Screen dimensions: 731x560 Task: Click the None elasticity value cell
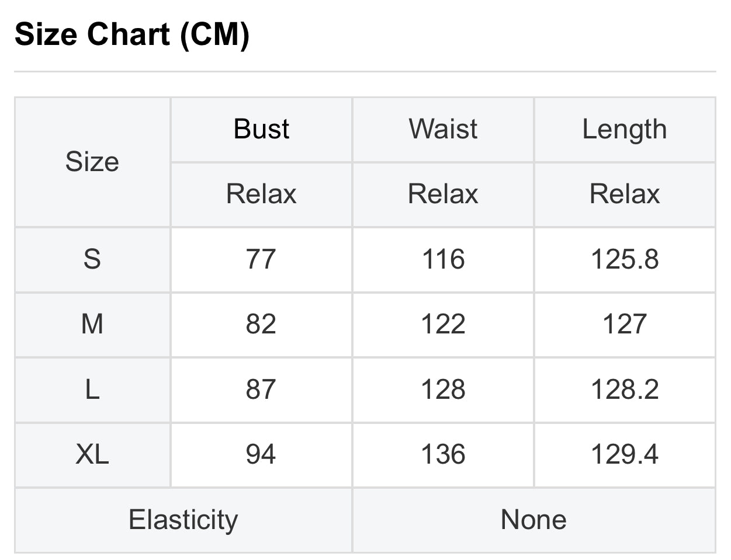(533, 520)
